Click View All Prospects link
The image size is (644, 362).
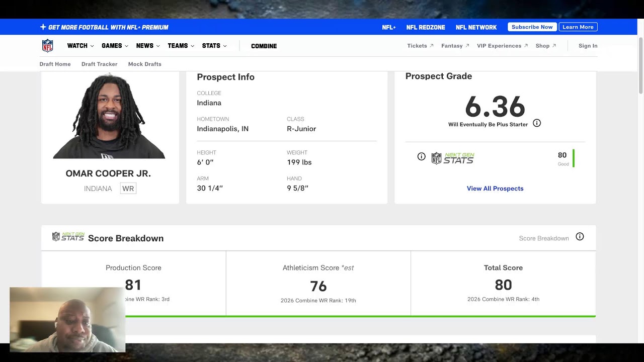click(x=495, y=189)
